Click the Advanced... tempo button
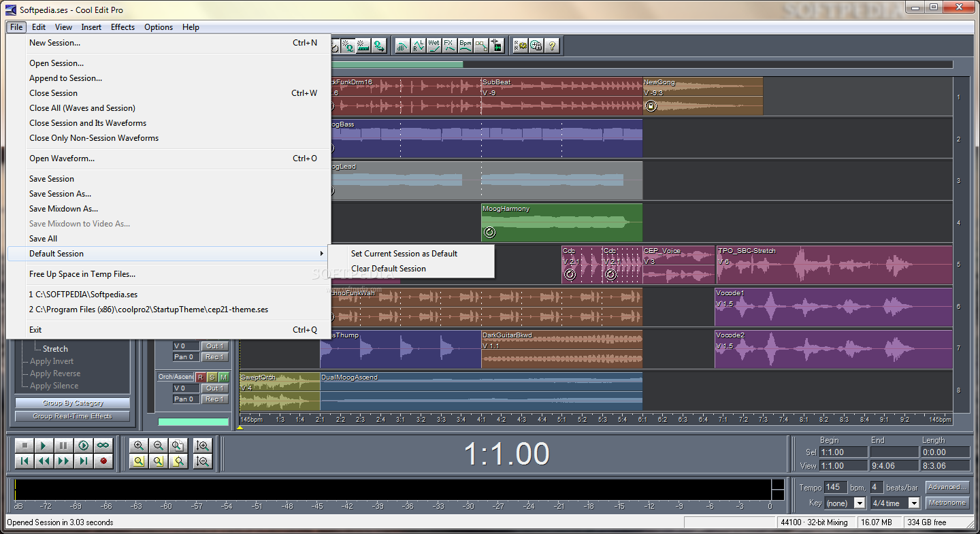Viewport: 980px width, 534px height. pyautogui.click(x=947, y=487)
